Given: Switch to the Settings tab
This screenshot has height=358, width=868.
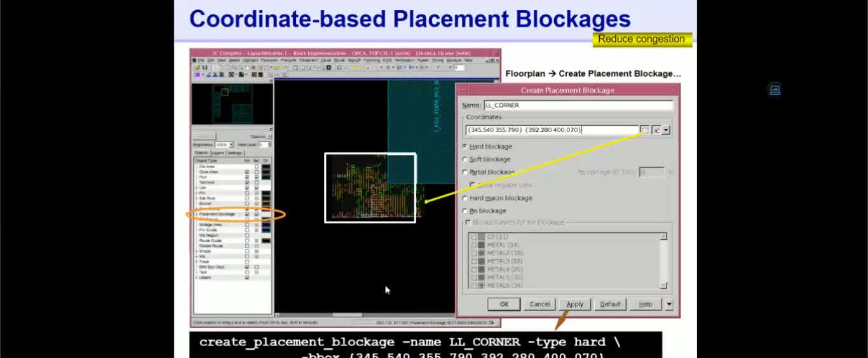Looking at the screenshot, I should [235, 153].
